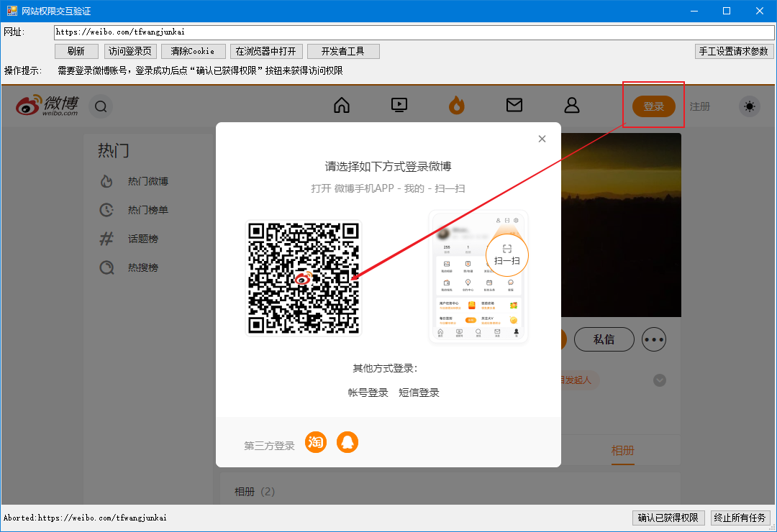The width and height of the screenshot is (777, 532).
Task: Click the 注册 link
Action: [x=700, y=106]
